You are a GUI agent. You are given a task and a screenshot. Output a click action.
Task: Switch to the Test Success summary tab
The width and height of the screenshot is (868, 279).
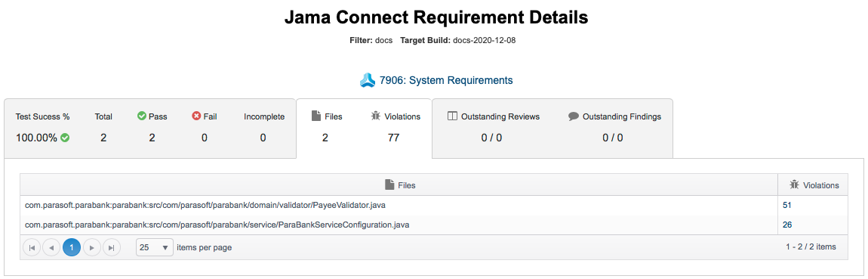150,128
